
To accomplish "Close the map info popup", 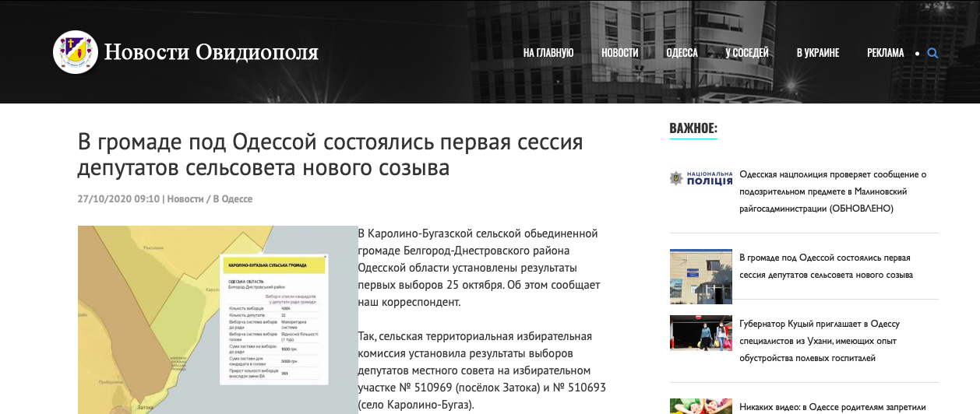I will 326,256.
